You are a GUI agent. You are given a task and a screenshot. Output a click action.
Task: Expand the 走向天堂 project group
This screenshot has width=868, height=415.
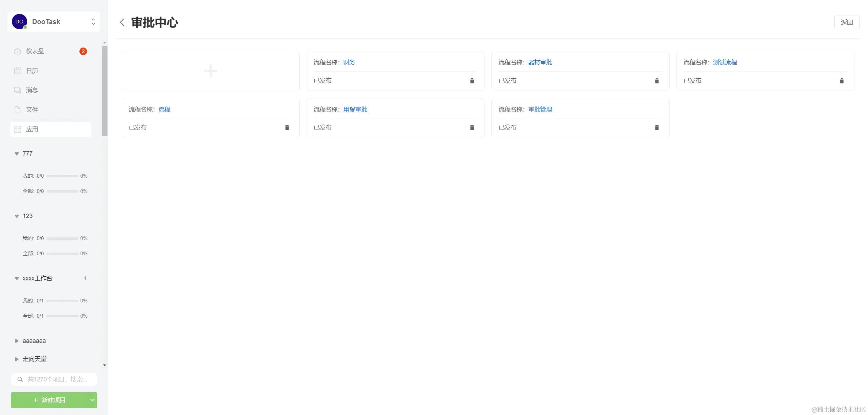coord(17,359)
